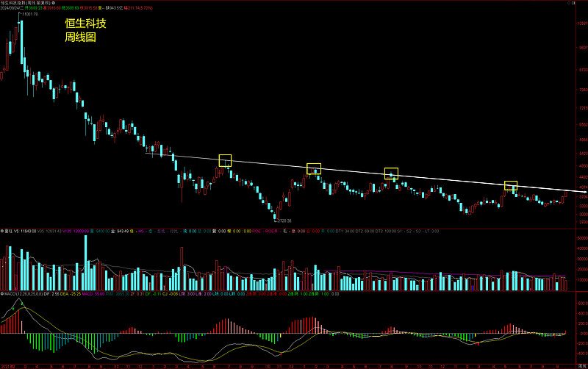This screenshot has width=588, height=369.
Task: Click the tallest cyan volume bar
Action: point(86,263)
